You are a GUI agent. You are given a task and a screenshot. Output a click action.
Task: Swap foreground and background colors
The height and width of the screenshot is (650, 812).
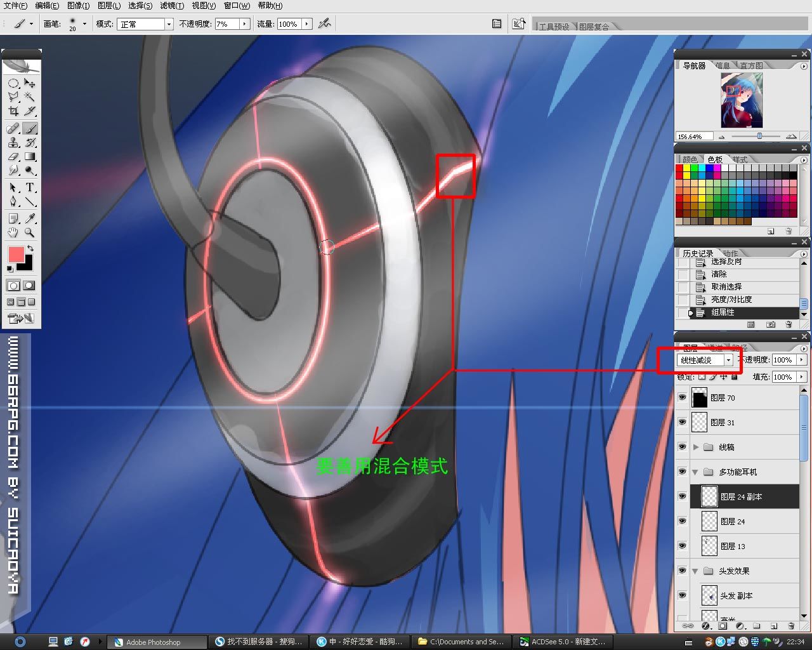30,248
